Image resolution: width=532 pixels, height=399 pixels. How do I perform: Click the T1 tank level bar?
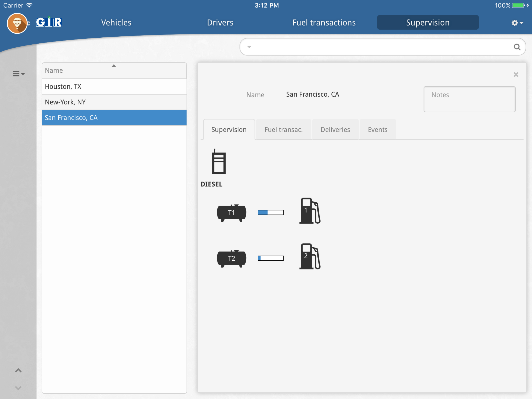coord(270,213)
